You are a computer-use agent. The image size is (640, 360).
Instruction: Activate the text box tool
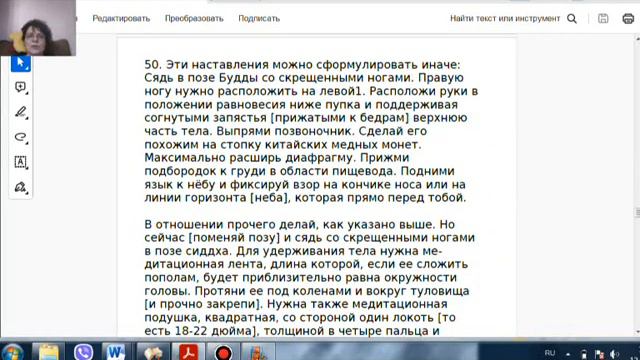click(20, 162)
